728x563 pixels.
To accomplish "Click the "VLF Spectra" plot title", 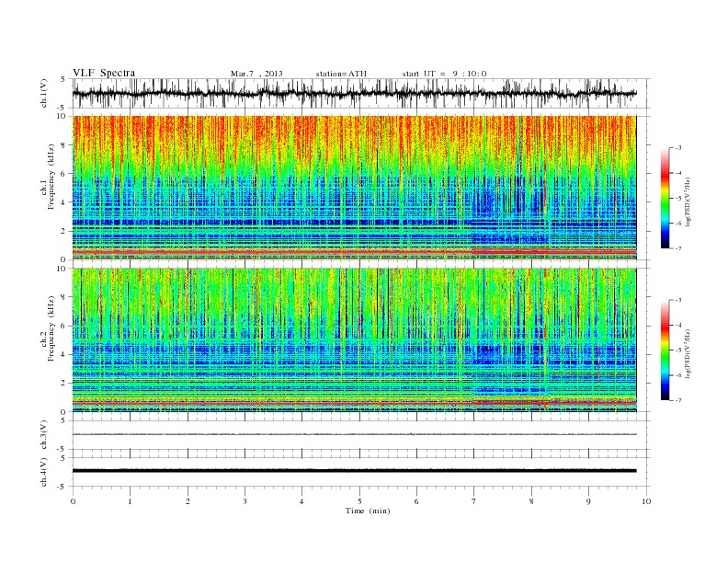I will 104,73.
